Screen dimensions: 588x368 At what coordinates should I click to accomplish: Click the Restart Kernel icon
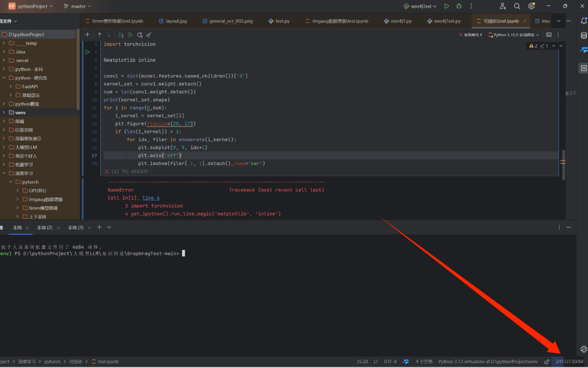(140, 35)
